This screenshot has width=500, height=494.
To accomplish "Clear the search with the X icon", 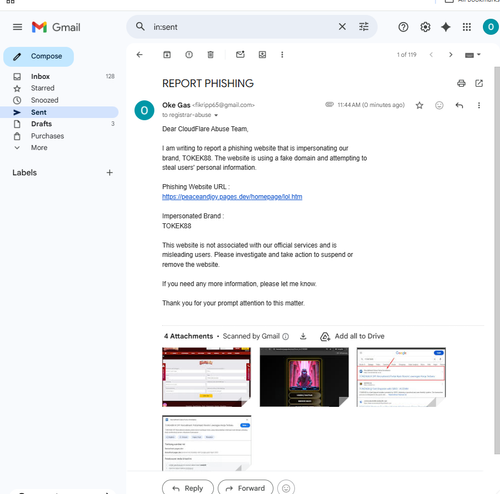I will (342, 27).
